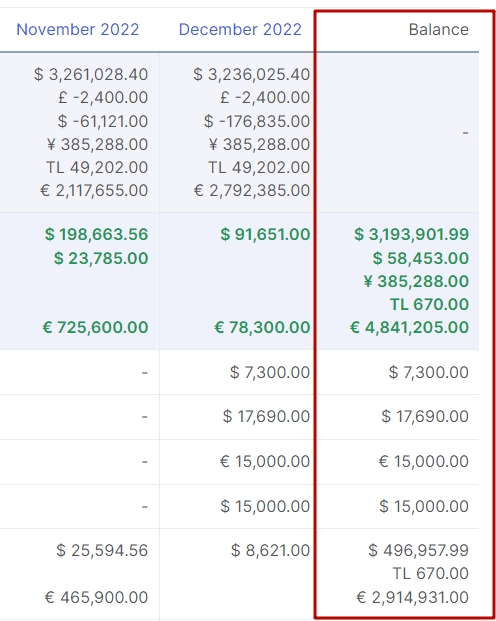Select the $ 7,300.00 December cell
The height and width of the screenshot is (621, 496).
pyautogui.click(x=270, y=372)
